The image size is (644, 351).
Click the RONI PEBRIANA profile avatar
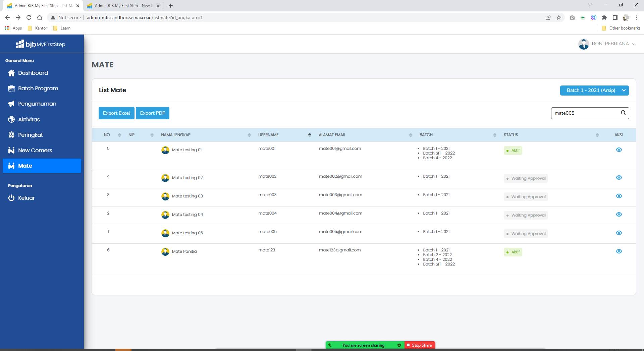[584, 44]
